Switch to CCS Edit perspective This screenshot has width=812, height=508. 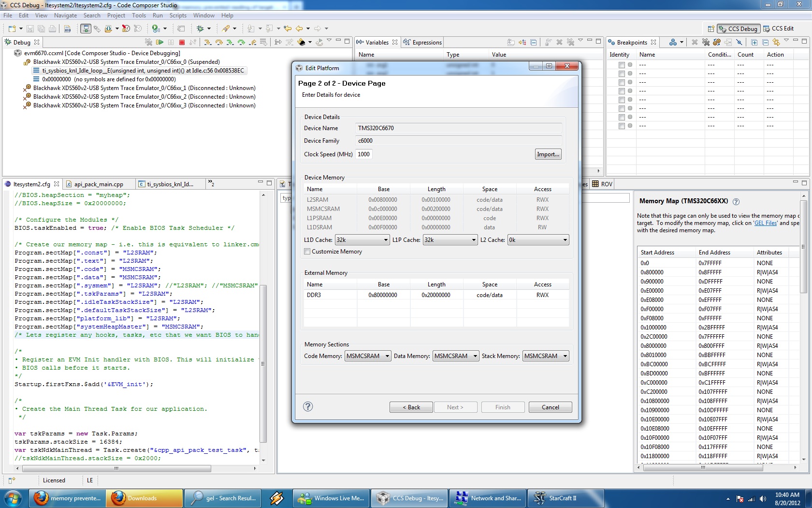pyautogui.click(x=779, y=29)
